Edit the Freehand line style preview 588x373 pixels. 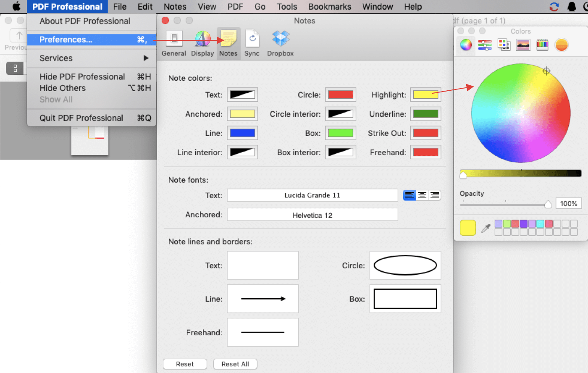click(263, 332)
